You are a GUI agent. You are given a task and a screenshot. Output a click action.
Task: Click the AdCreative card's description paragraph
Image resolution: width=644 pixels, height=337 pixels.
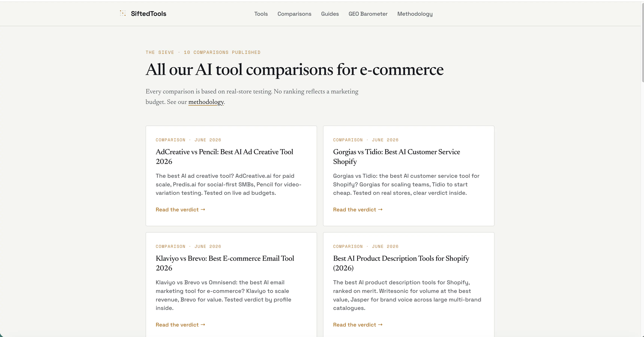click(x=229, y=184)
